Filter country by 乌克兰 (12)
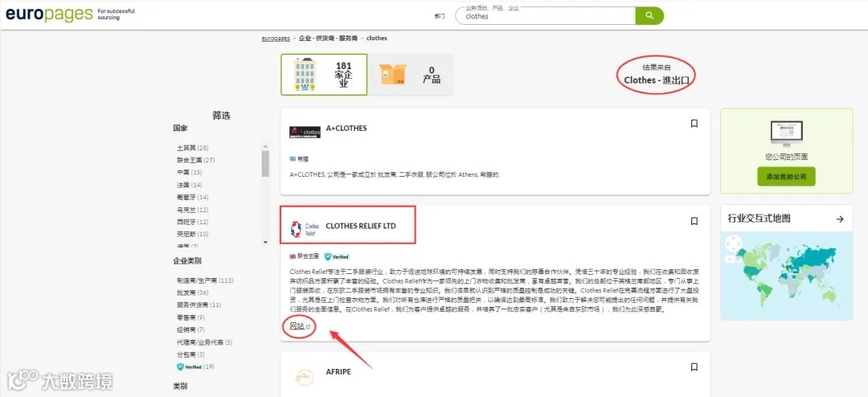 click(193, 210)
